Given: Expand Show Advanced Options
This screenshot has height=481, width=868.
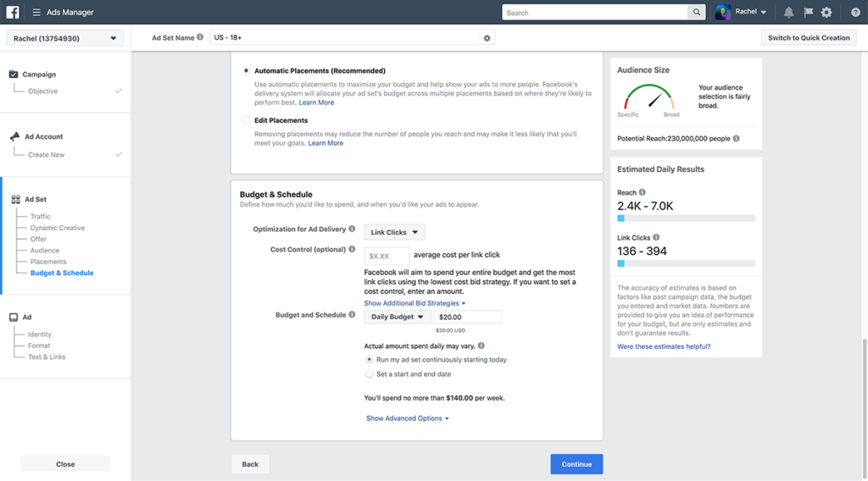Looking at the screenshot, I should click(407, 418).
